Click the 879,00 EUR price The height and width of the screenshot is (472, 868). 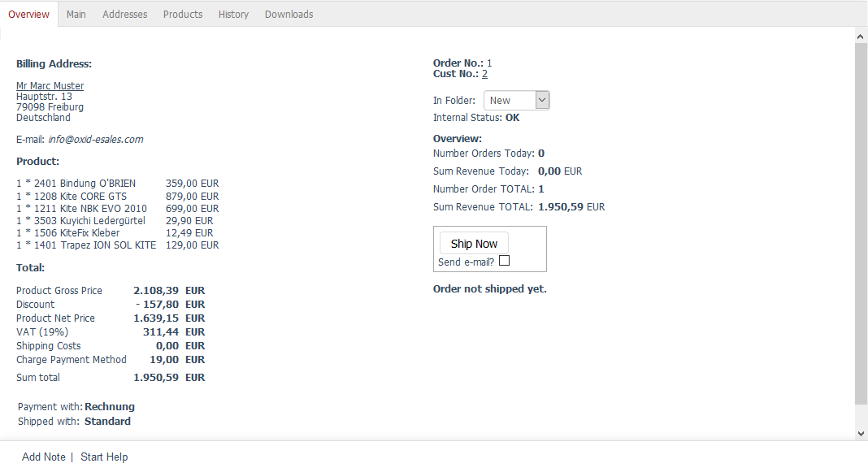coord(192,197)
